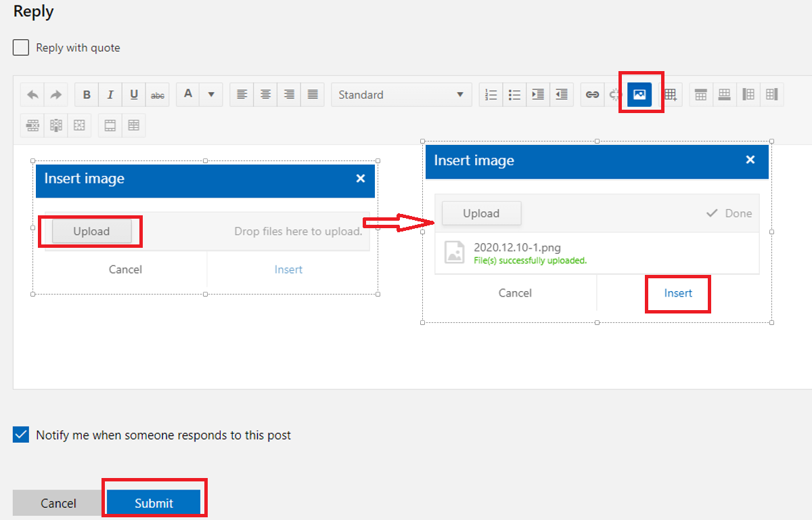Toggle italic formatting
The image size is (812, 520).
pos(110,95)
